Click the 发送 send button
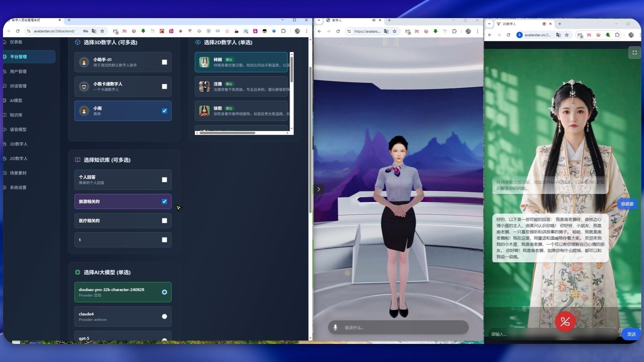Screen dimensions: 644x362 coord(631,334)
